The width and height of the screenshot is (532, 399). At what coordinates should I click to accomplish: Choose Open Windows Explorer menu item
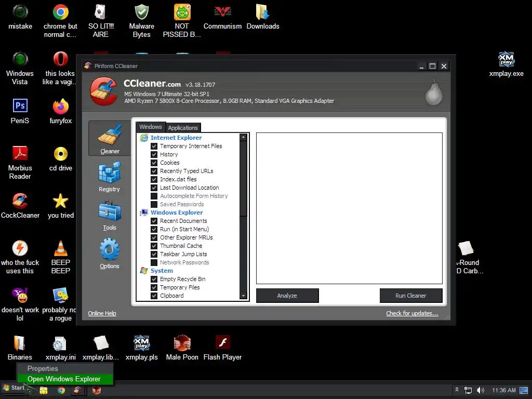point(65,379)
